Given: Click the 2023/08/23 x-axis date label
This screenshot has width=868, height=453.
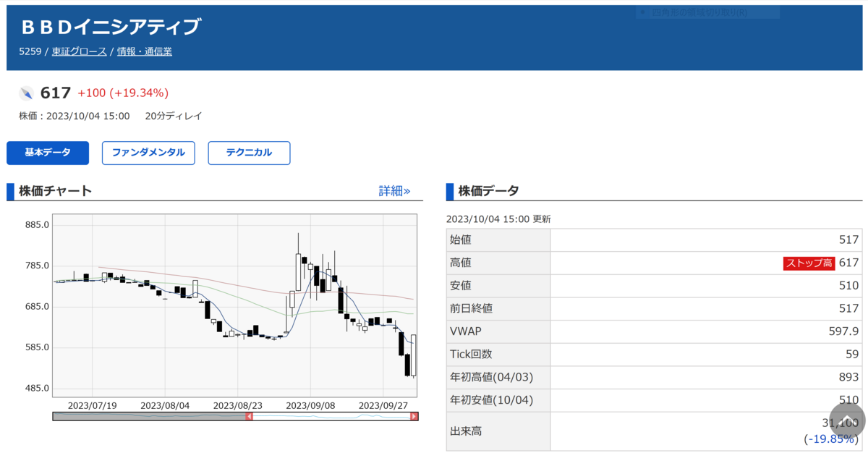Looking at the screenshot, I should pos(237,405).
